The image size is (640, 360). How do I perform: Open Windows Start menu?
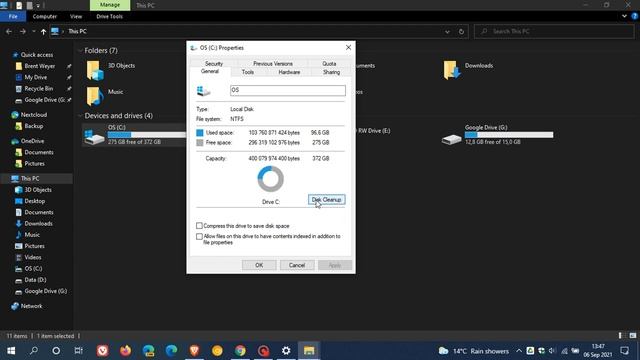[11, 350]
